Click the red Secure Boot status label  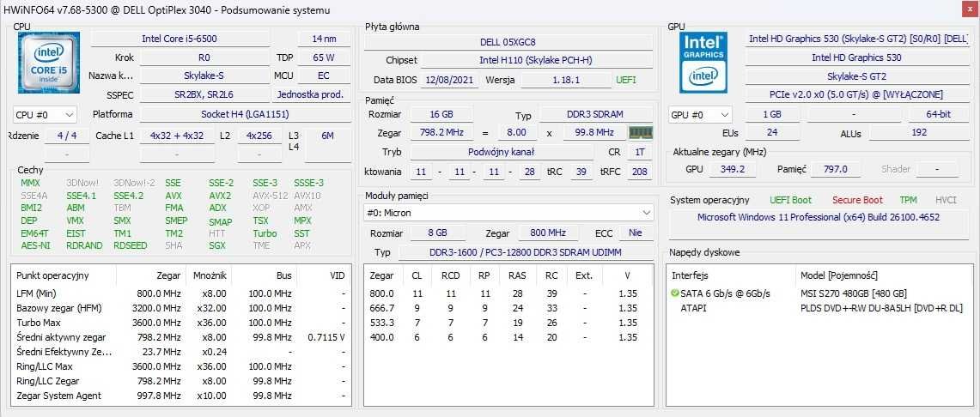click(x=857, y=201)
